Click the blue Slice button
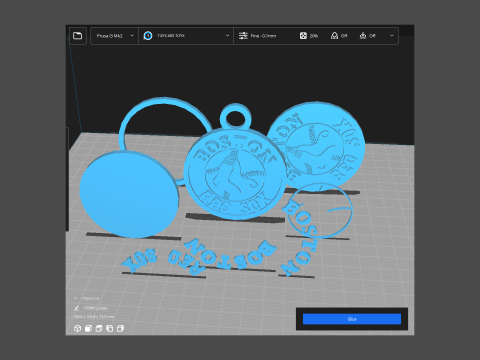Screen dimensions: 480x360 [x=352, y=319]
